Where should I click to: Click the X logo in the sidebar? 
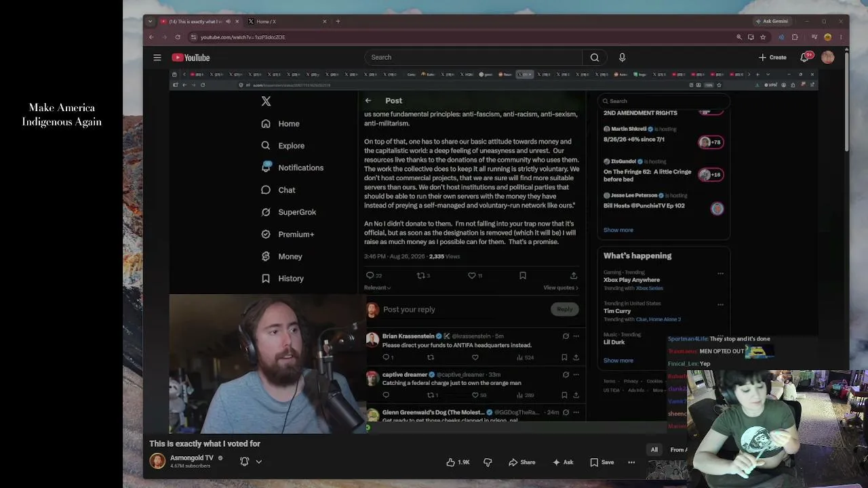coord(266,101)
